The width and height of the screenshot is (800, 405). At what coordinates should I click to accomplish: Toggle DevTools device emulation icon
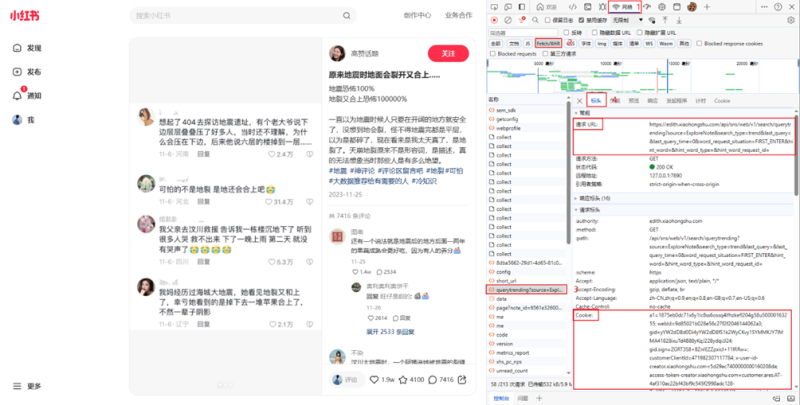pos(508,7)
